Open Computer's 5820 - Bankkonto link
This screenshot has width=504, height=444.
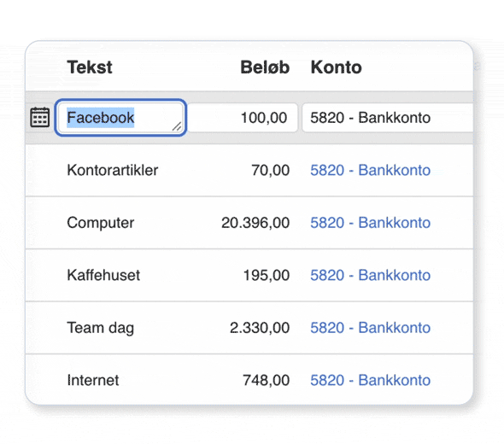370,223
